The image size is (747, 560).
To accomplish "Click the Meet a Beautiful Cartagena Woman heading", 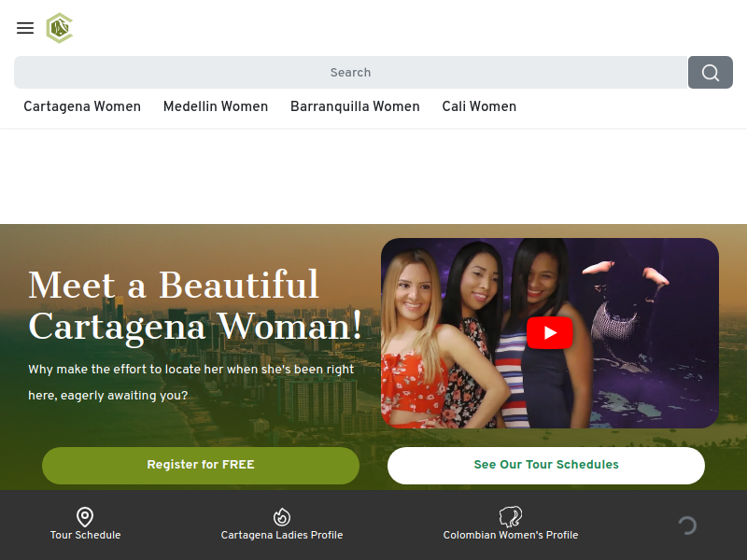I will (x=195, y=306).
